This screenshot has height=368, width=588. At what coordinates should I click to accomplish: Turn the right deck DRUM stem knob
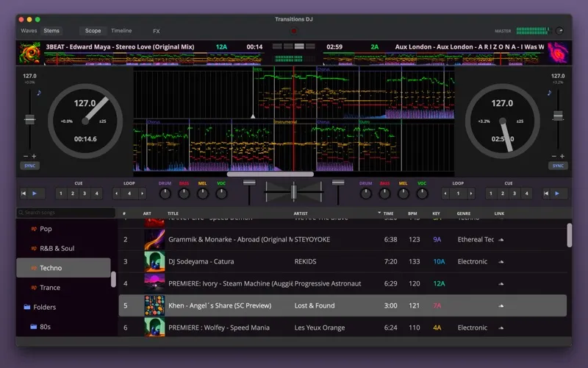tap(365, 194)
